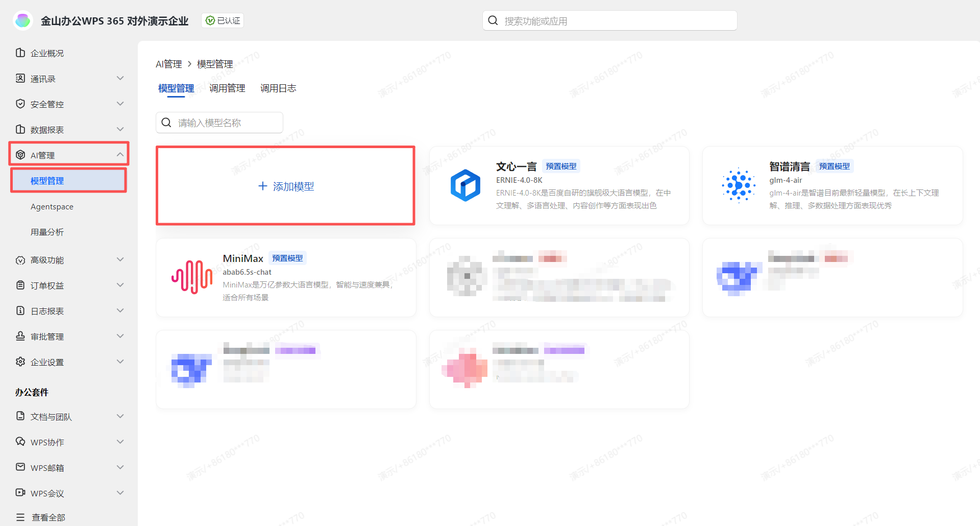Screen dimensions: 980x526
Task: Collapse the AI管理 menu chevron
Action: coord(120,154)
